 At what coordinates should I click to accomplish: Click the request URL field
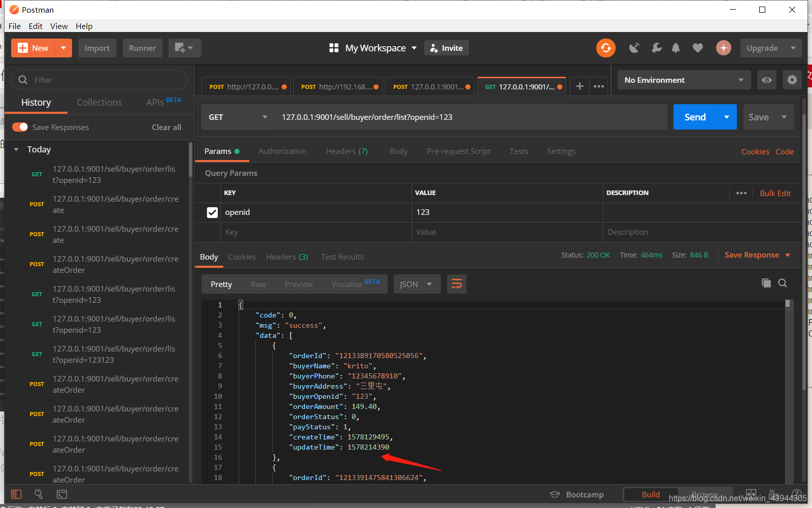coord(471,117)
